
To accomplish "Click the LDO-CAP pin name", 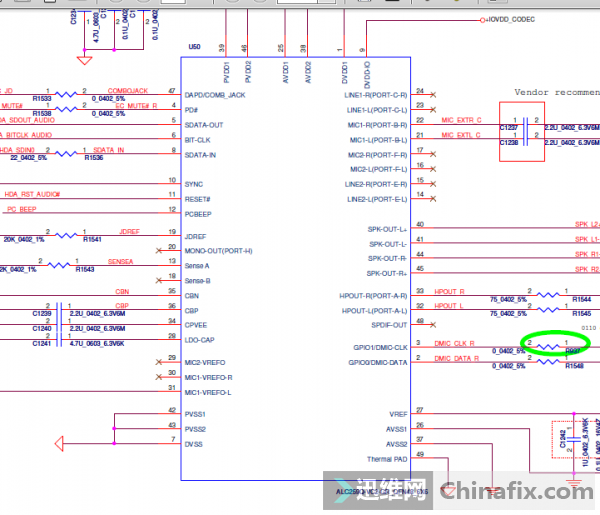I will click(x=199, y=340).
